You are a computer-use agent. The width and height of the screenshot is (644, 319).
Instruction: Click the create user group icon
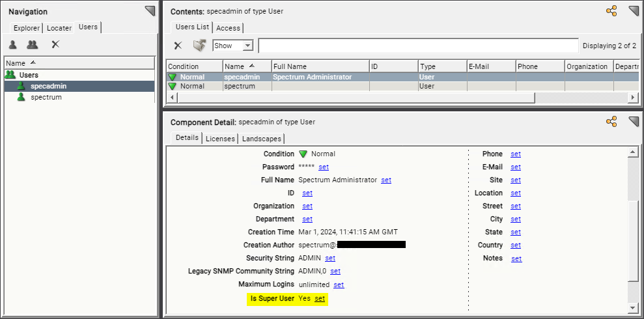[x=32, y=45]
